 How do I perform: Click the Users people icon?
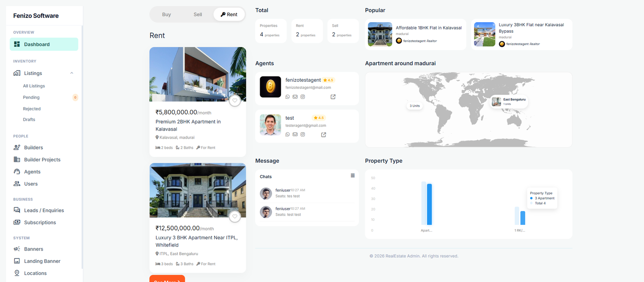pyautogui.click(x=17, y=184)
